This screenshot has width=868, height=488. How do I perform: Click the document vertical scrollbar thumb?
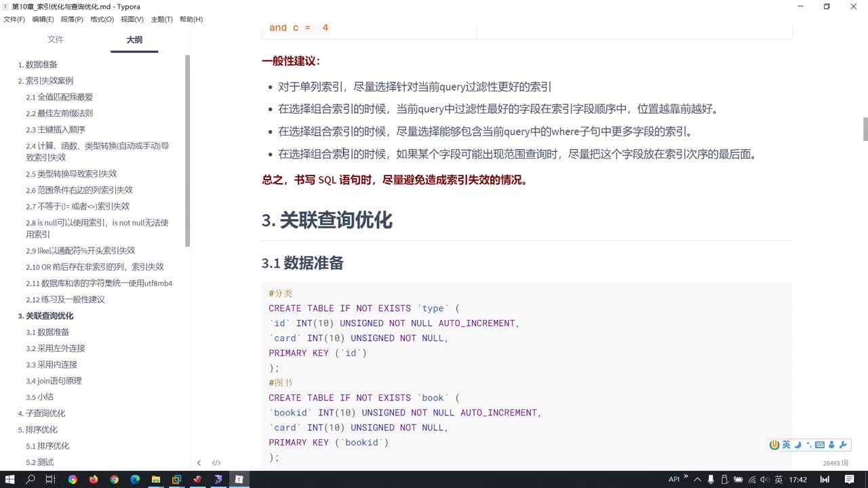(865, 129)
